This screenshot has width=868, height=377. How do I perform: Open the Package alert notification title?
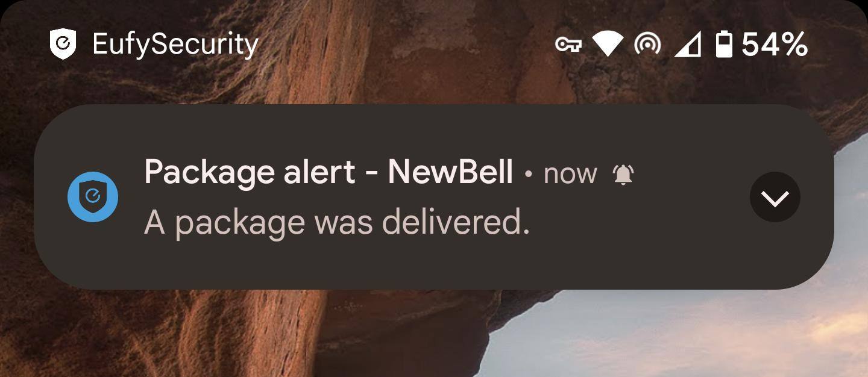(x=329, y=173)
